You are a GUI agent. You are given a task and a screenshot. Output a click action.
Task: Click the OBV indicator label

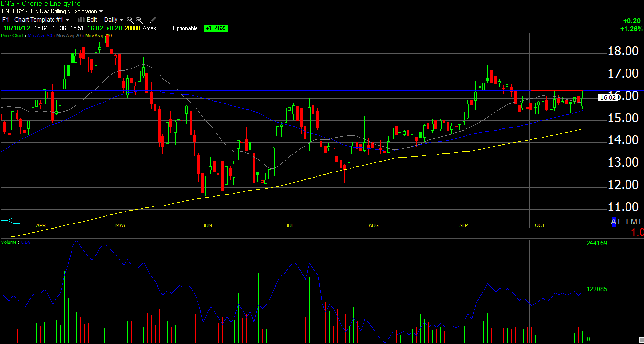pos(25,242)
